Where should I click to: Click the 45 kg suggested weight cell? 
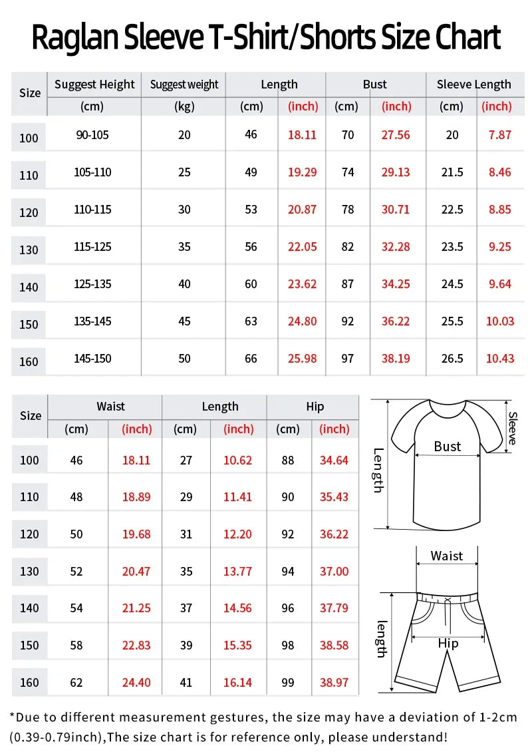point(184,321)
